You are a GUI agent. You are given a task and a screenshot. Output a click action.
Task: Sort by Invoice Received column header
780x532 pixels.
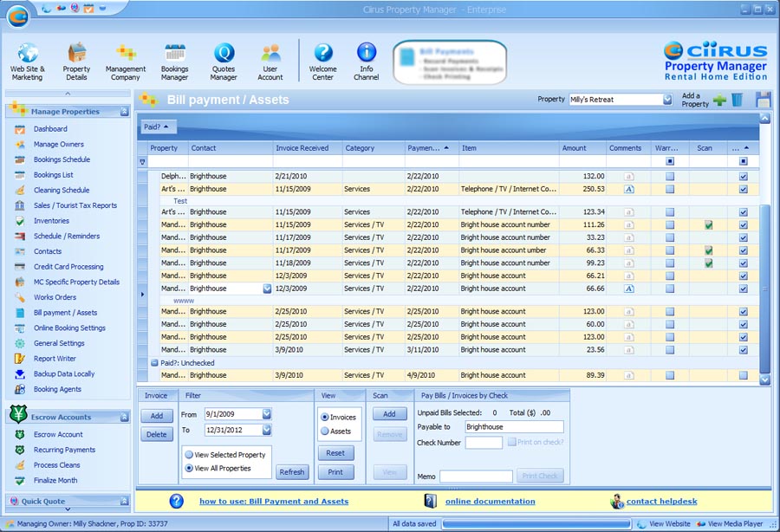tap(308, 148)
